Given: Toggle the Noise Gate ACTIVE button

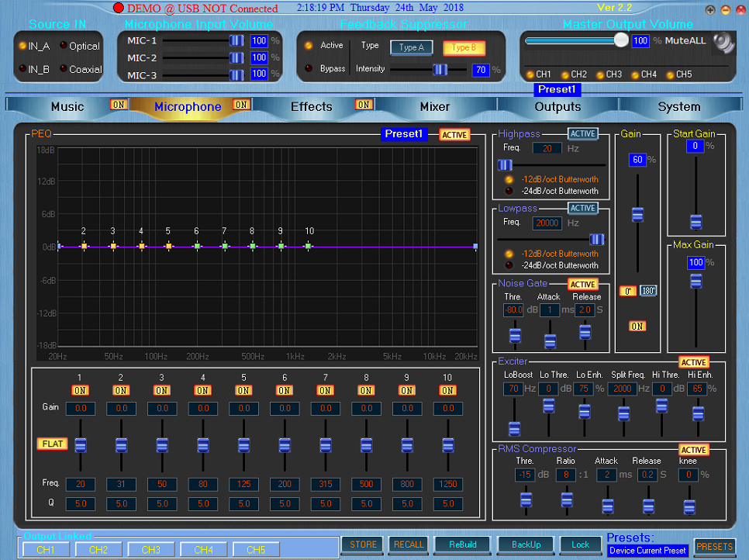Looking at the screenshot, I should coord(582,285).
